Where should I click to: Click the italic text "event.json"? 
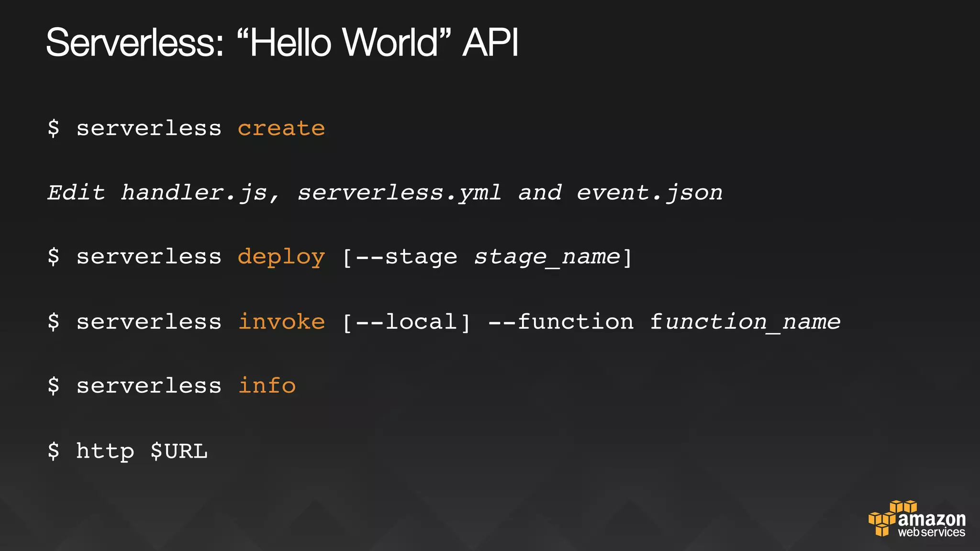click(649, 193)
